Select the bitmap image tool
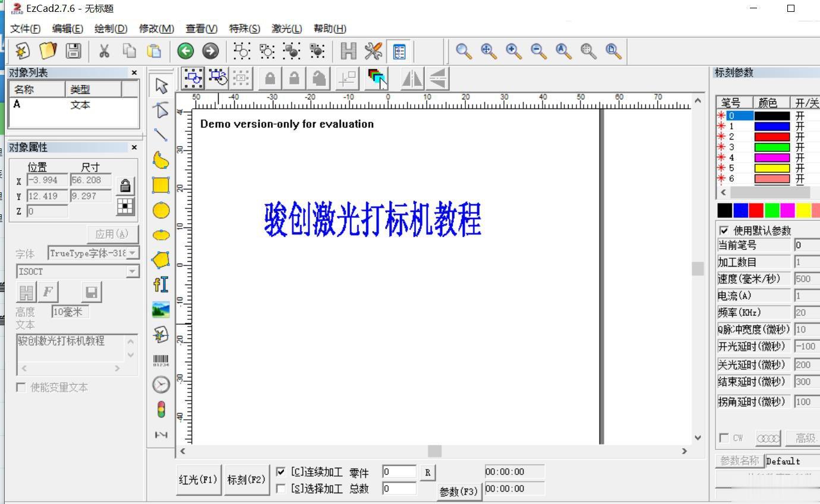 (161, 310)
